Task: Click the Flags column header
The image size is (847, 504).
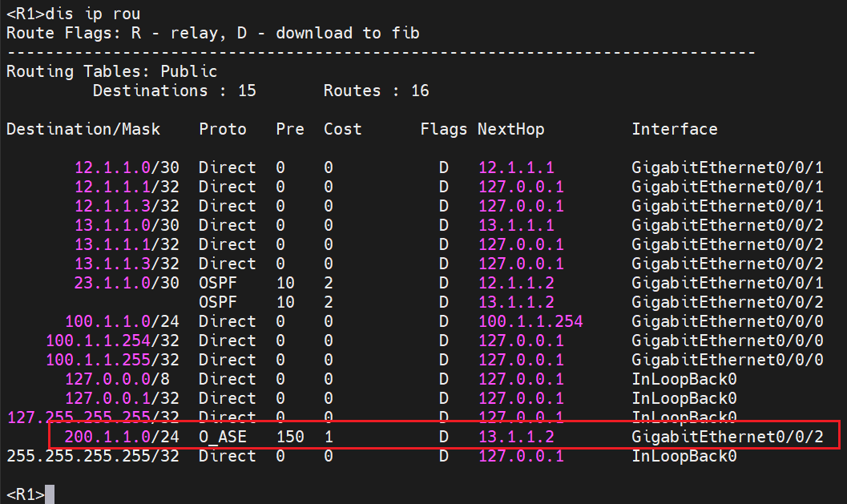Action: click(x=444, y=129)
